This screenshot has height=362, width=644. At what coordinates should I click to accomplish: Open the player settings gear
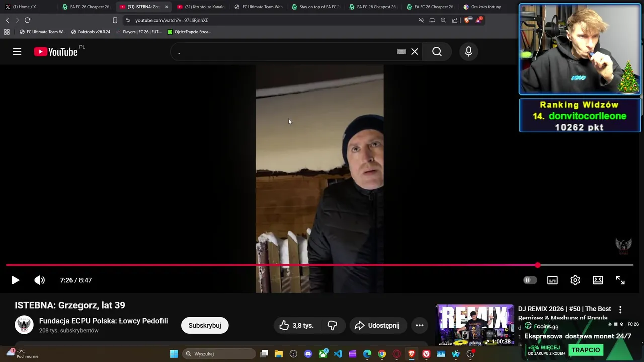[x=575, y=280]
